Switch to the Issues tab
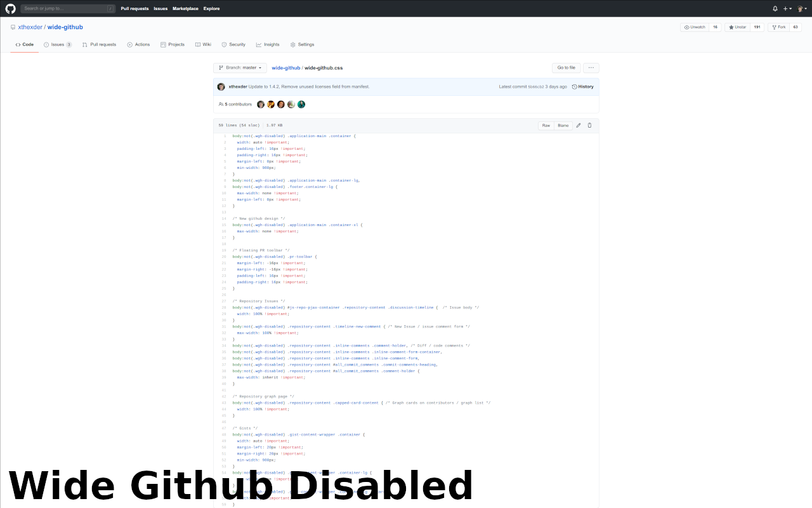 tap(56, 44)
